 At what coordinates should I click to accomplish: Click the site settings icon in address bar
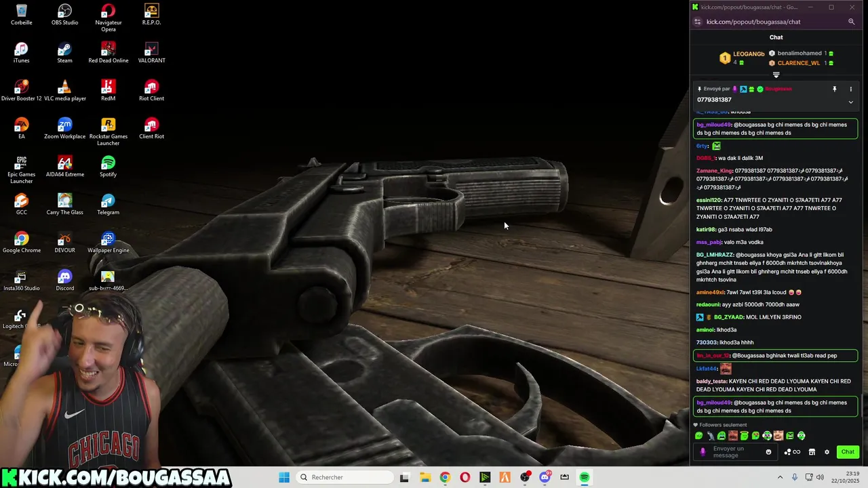click(697, 22)
